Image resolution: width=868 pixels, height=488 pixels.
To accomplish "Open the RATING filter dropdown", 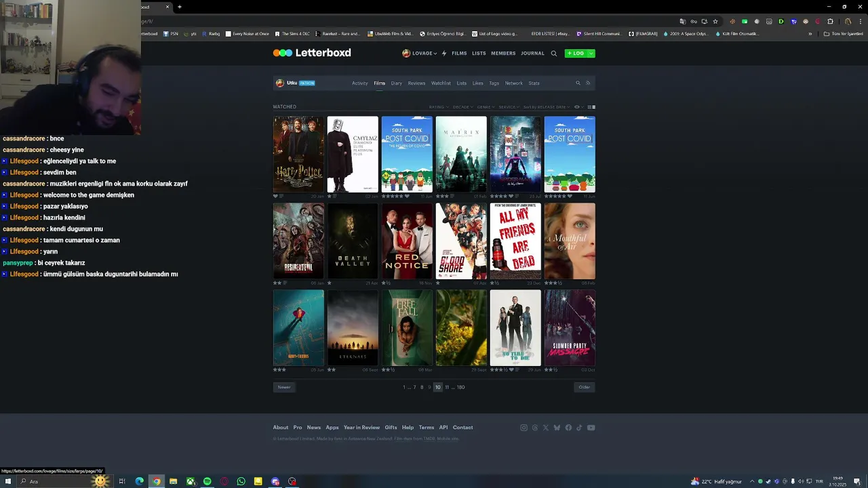I will 438,107.
